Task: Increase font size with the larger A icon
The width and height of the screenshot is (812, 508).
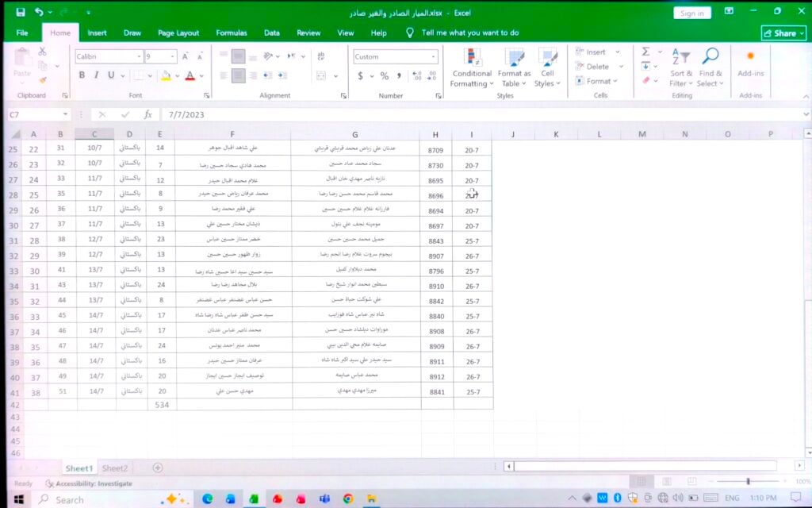Action: pos(185,56)
